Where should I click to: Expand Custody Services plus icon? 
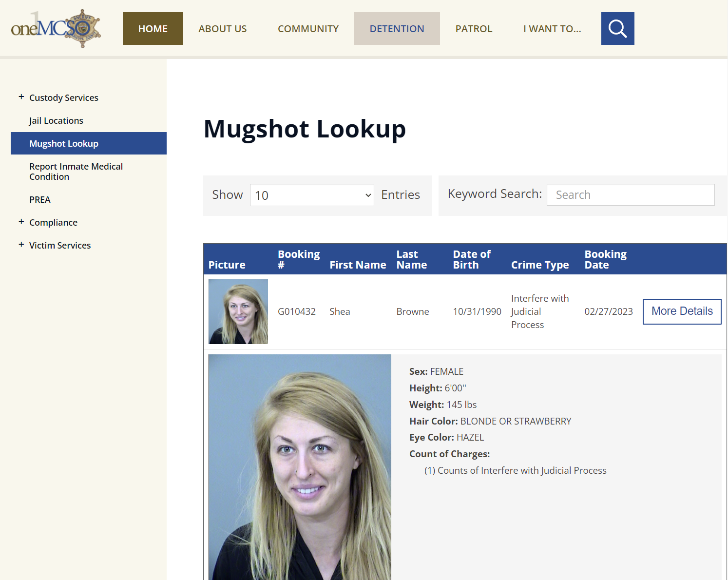point(21,97)
